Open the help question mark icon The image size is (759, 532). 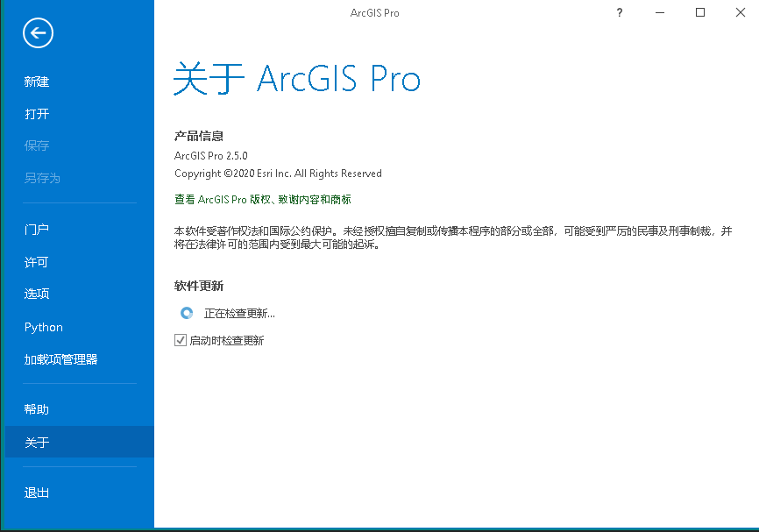click(619, 12)
